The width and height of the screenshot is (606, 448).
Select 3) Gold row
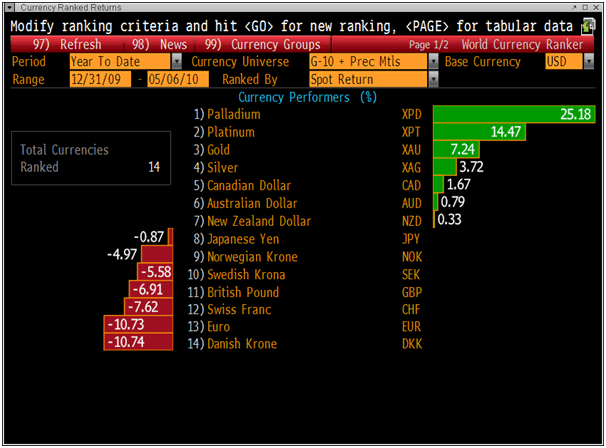[212, 150]
